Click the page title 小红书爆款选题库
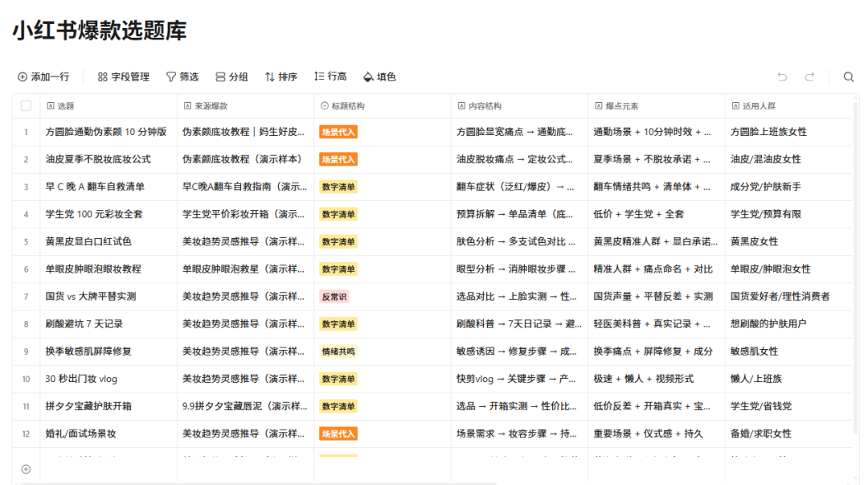The image size is (868, 485). click(100, 31)
